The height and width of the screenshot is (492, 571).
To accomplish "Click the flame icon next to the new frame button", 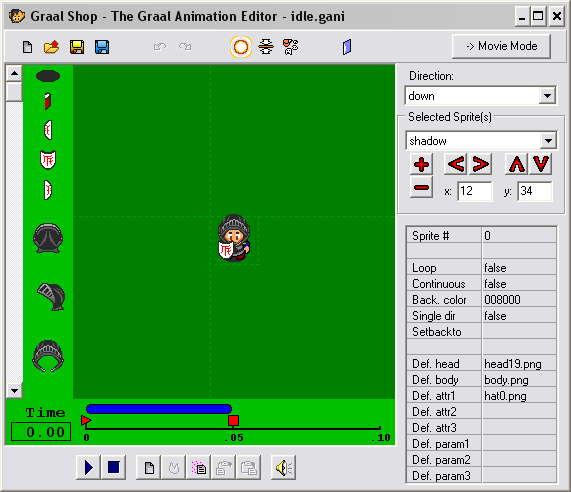I will [174, 467].
